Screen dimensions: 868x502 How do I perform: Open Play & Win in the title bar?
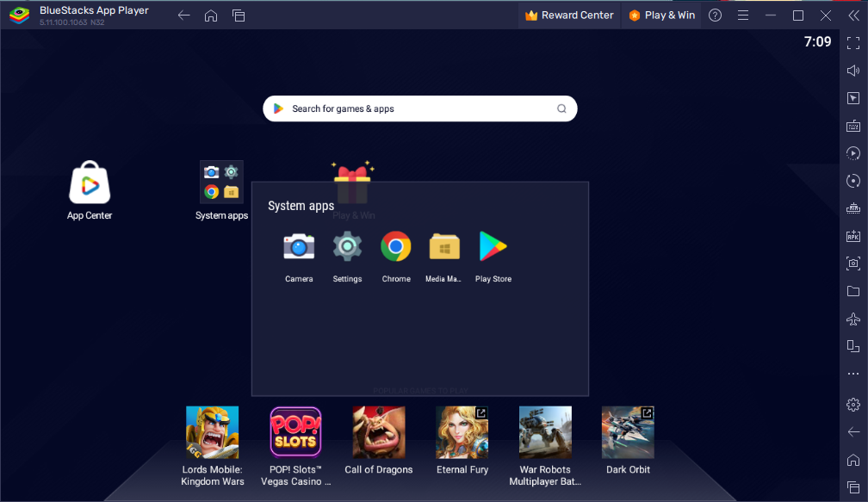click(x=662, y=15)
